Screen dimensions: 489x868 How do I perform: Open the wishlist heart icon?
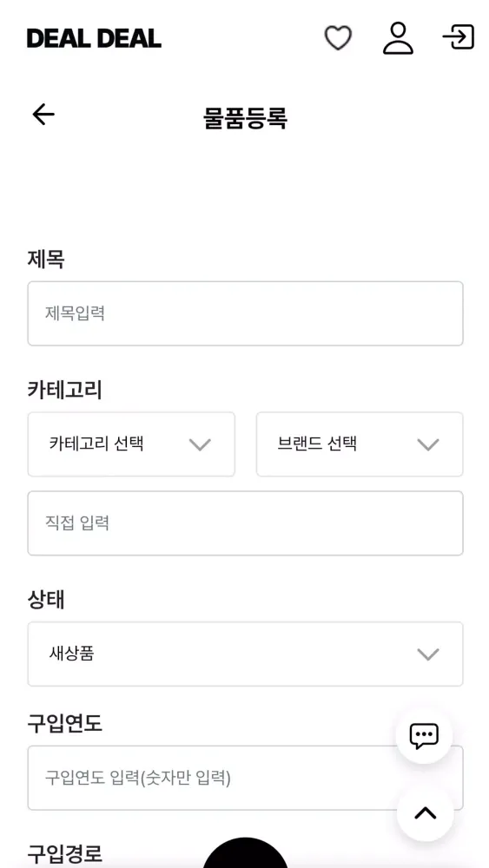[338, 38]
